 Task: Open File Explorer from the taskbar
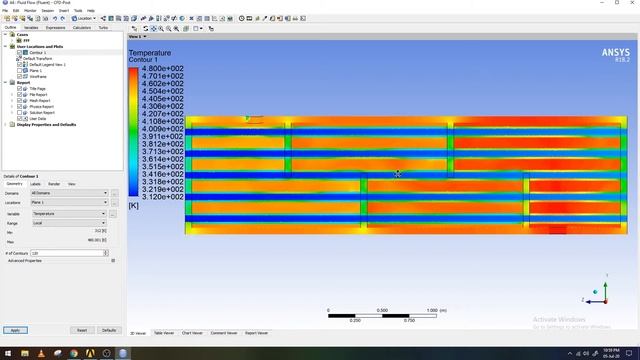(25, 353)
